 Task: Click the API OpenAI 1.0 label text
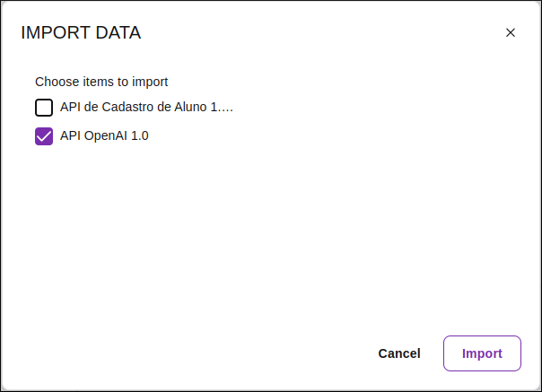[x=104, y=136]
